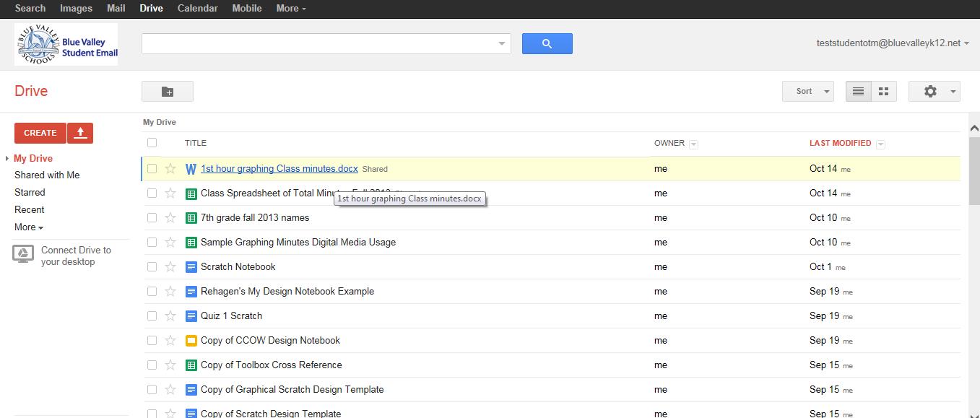Star the 1st hour graphing Class minutes file
The height and width of the screenshot is (418, 980).
(x=170, y=169)
